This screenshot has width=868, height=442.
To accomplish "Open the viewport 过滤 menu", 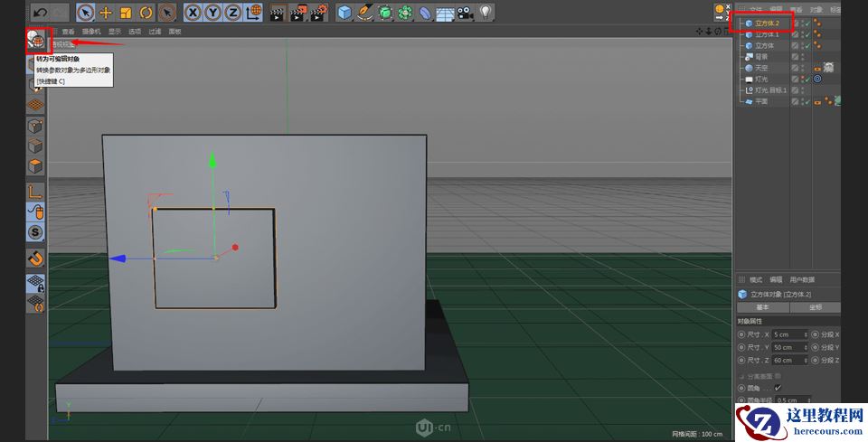I will pos(155,32).
